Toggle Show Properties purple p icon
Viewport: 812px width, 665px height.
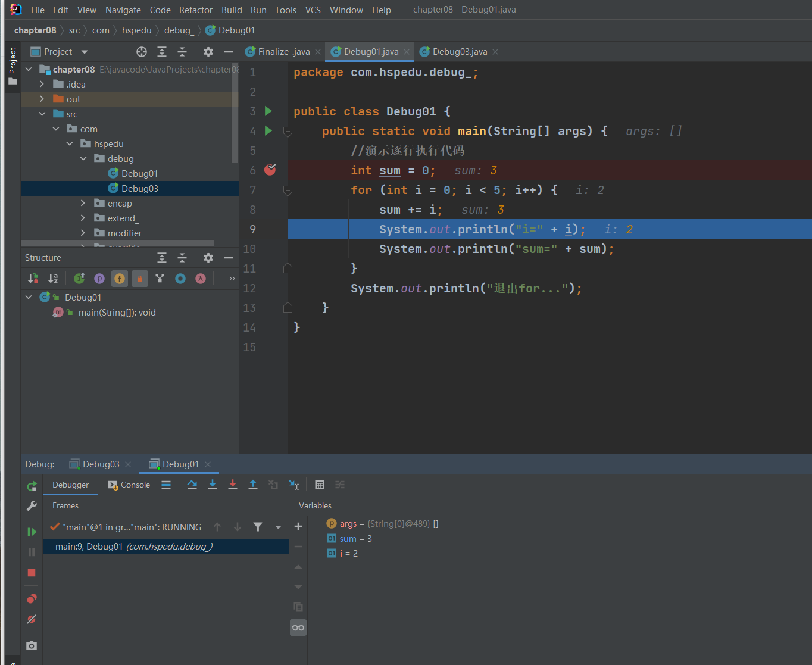(x=99, y=278)
